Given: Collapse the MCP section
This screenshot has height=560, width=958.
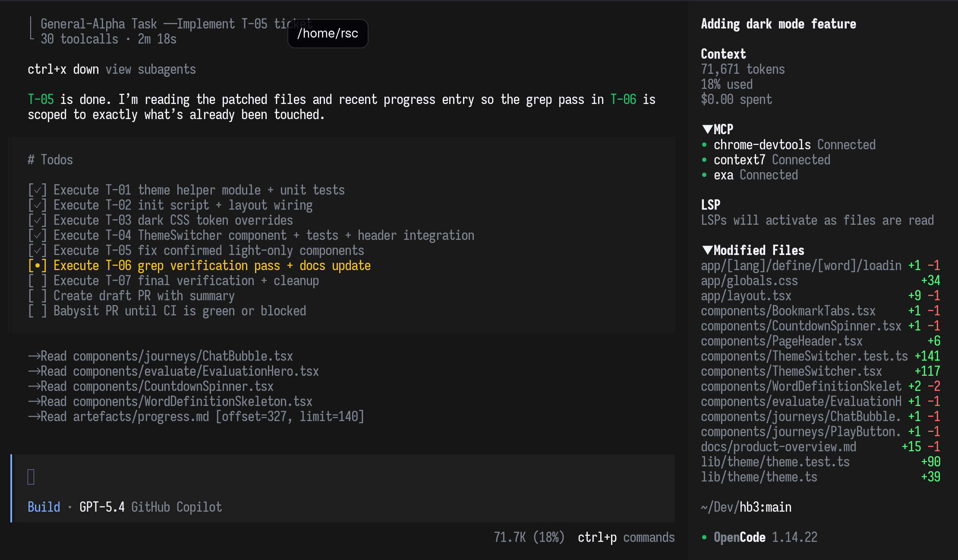Looking at the screenshot, I should point(706,129).
